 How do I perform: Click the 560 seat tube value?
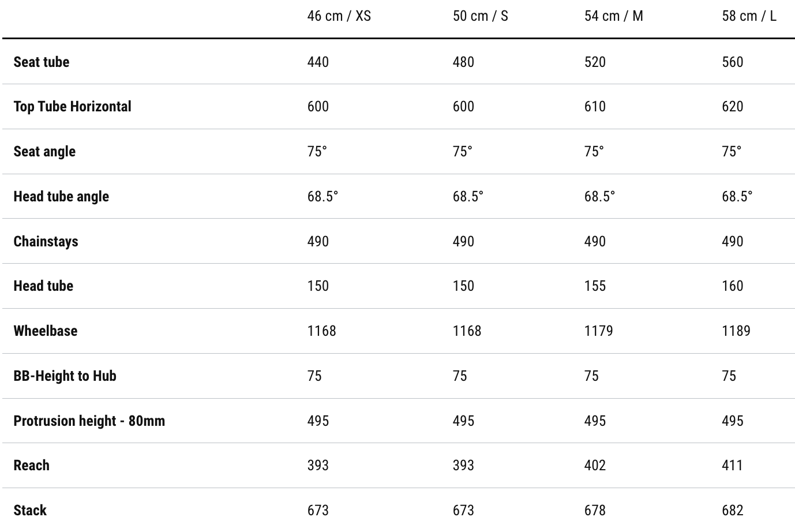pos(732,62)
